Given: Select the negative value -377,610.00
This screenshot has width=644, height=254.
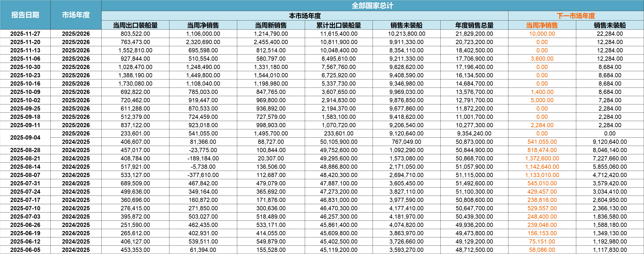Looking at the screenshot, I should click(x=203, y=175).
